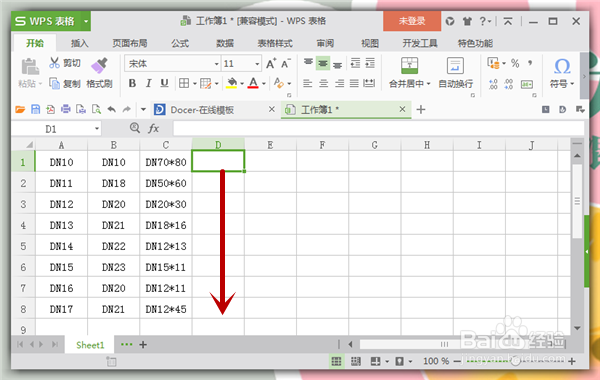Increase font size with A+ icon
Screen dimensions: 600x380
click(x=271, y=64)
